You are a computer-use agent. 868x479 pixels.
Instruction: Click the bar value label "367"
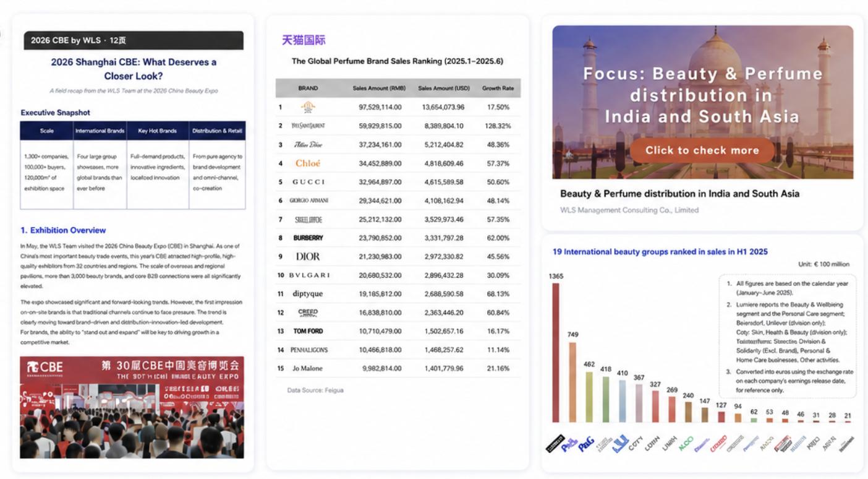click(x=639, y=378)
